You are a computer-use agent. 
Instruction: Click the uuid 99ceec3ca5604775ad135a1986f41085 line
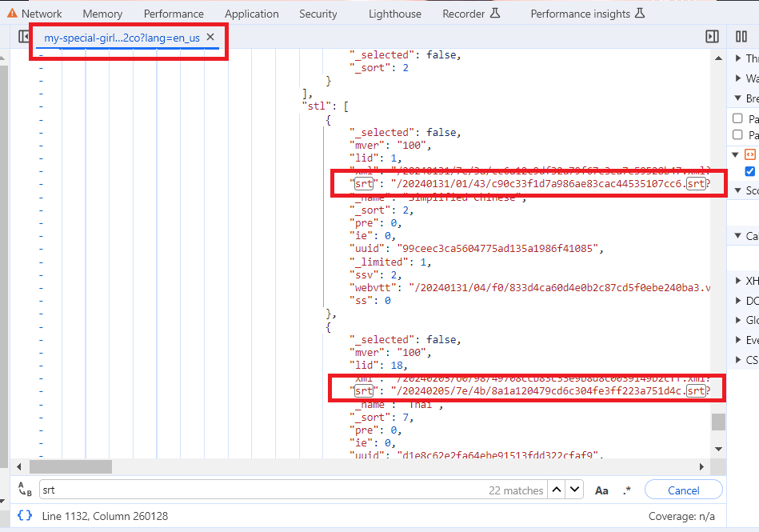coord(477,248)
